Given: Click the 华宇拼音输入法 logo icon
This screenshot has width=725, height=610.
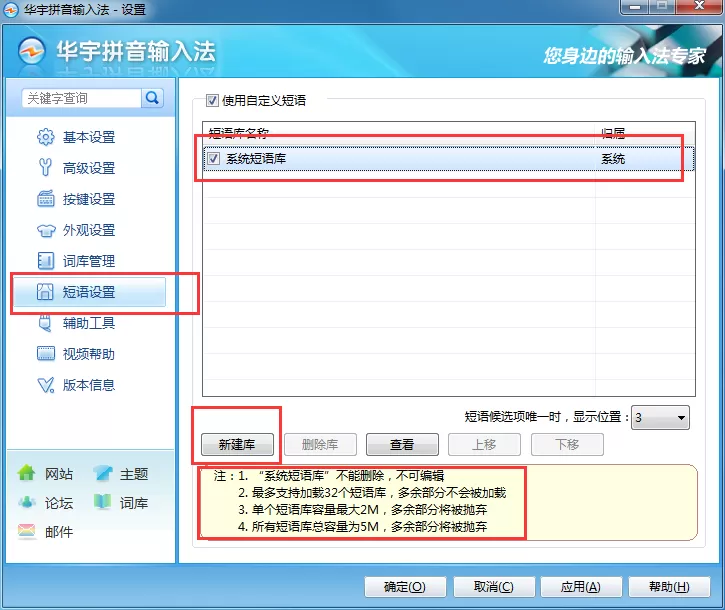Looking at the screenshot, I should (32, 51).
